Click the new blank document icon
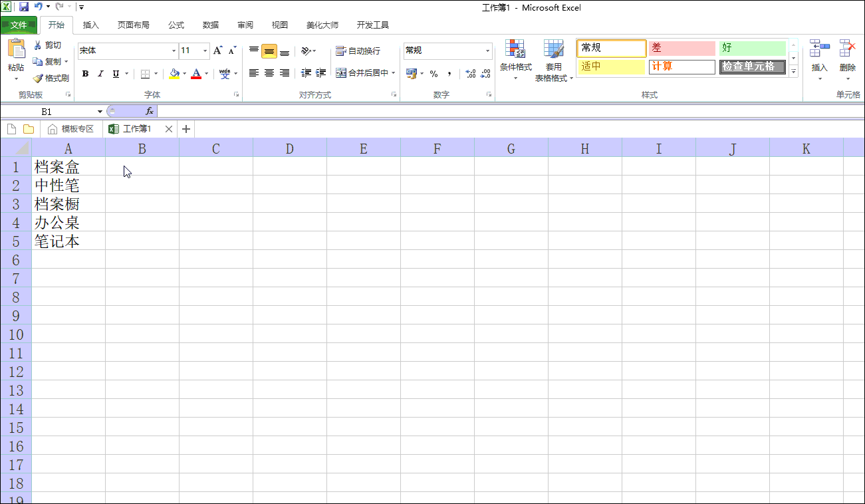 click(11, 129)
